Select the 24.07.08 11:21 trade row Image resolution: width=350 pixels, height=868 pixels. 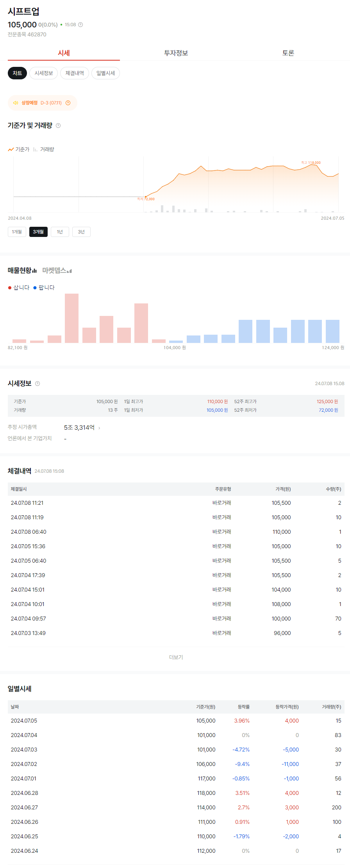pyautogui.click(x=176, y=503)
